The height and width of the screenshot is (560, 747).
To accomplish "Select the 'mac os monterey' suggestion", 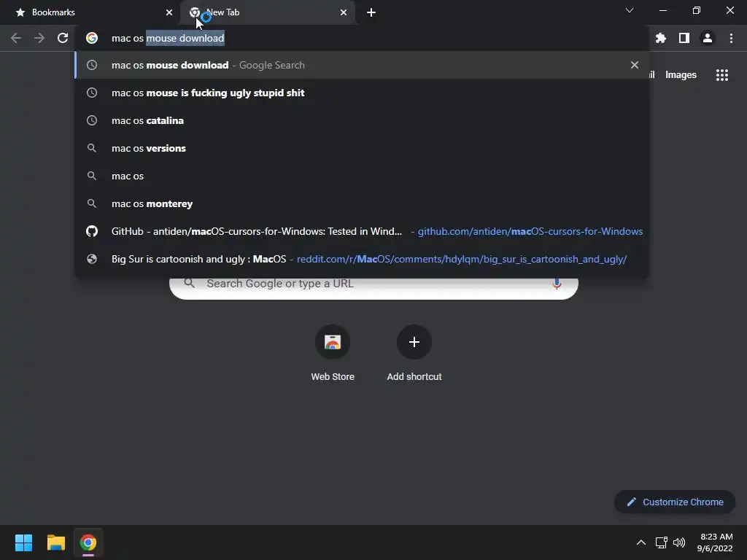I will click(x=362, y=204).
